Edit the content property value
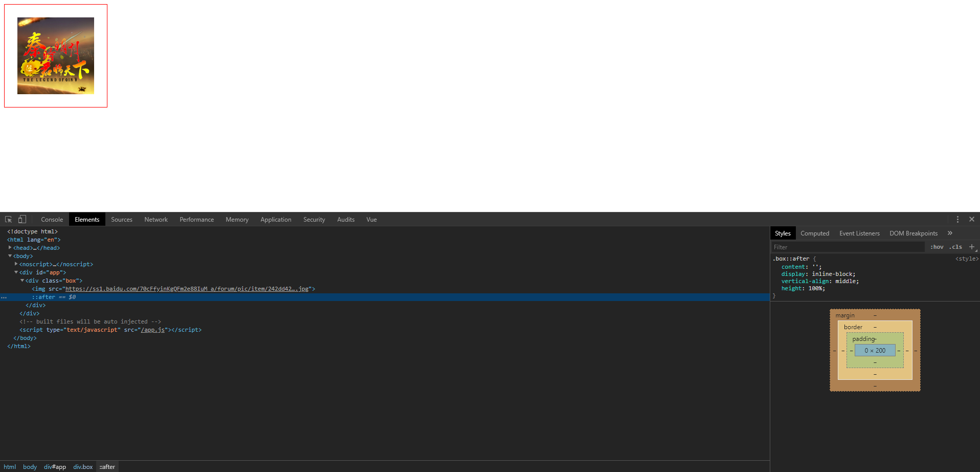This screenshot has height=472, width=980. [x=816, y=267]
